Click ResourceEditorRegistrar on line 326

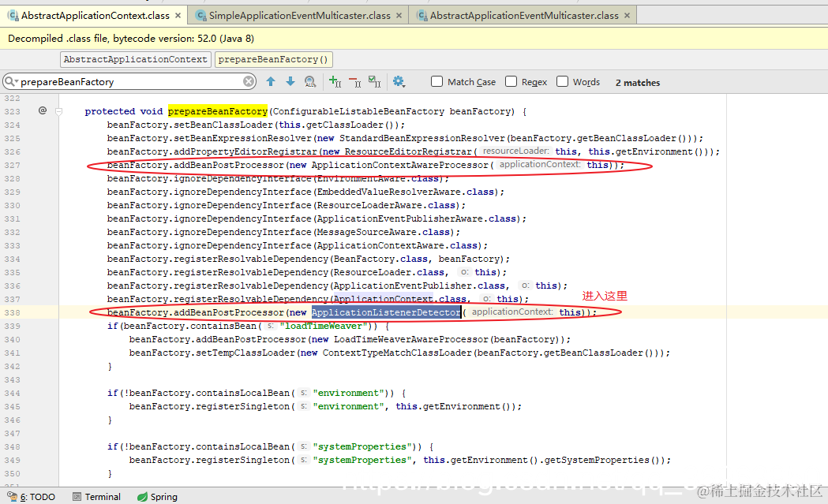[407, 152]
